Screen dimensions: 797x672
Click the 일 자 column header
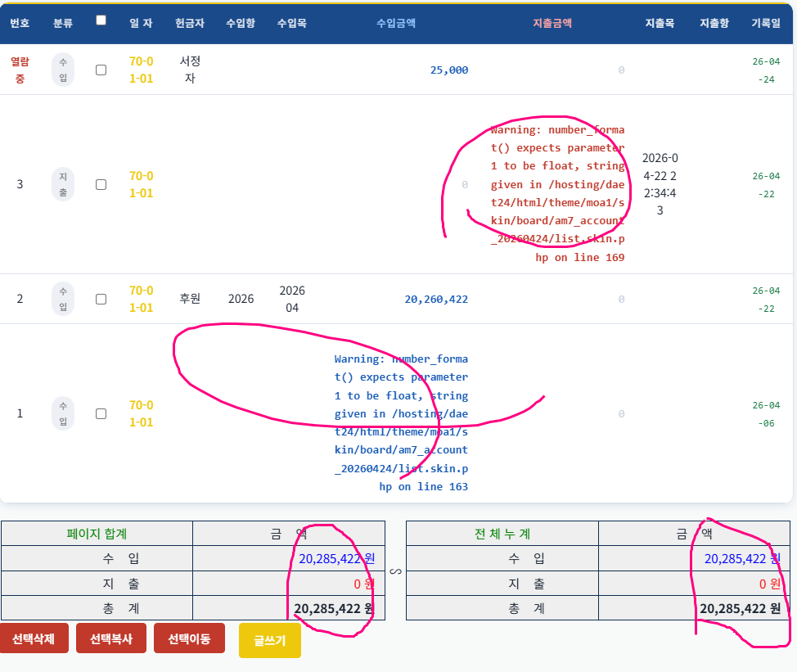(141, 23)
